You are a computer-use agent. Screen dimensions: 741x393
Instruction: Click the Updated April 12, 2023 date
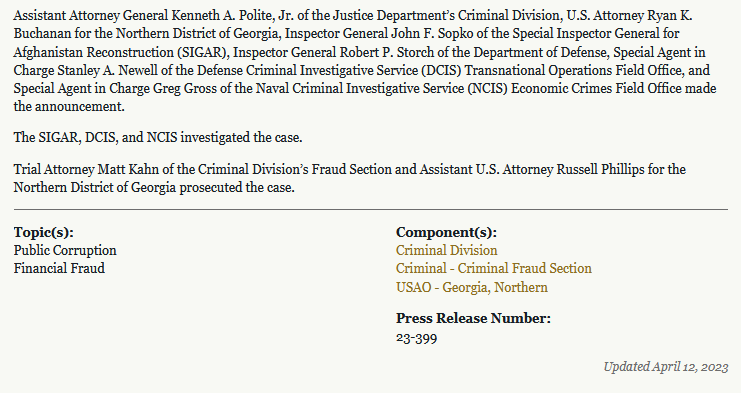[x=666, y=367]
